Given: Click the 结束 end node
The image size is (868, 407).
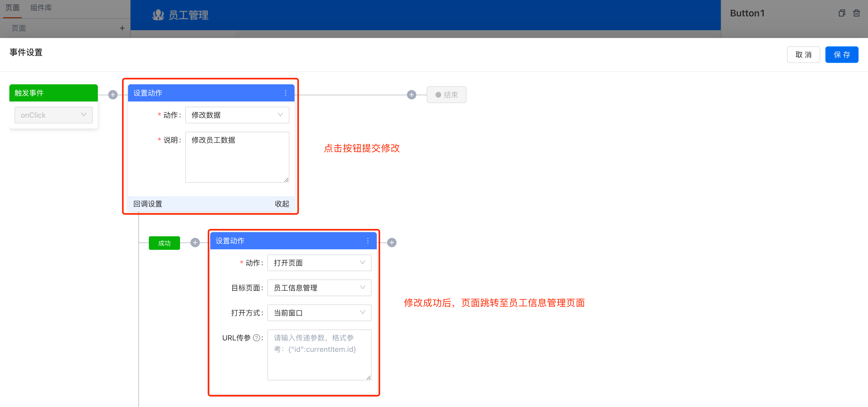Looking at the screenshot, I should [446, 95].
